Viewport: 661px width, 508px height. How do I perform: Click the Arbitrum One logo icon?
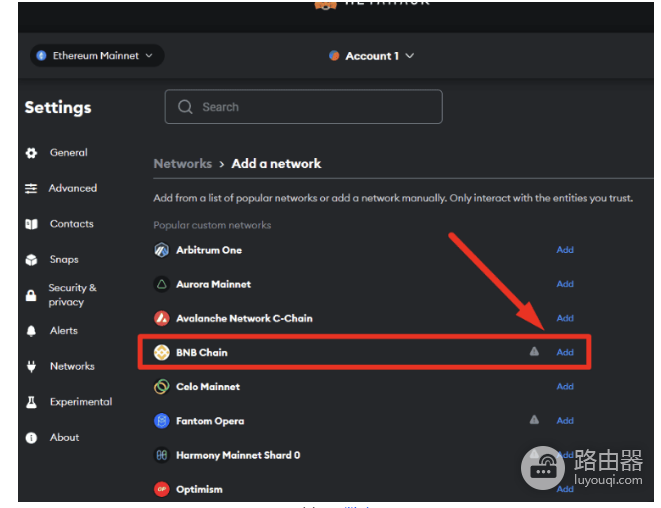[x=161, y=250]
